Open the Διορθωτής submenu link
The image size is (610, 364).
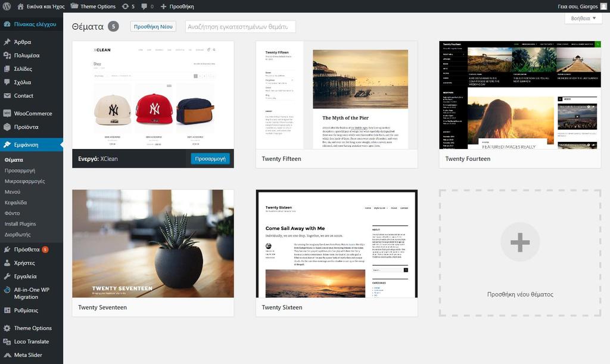point(17,235)
